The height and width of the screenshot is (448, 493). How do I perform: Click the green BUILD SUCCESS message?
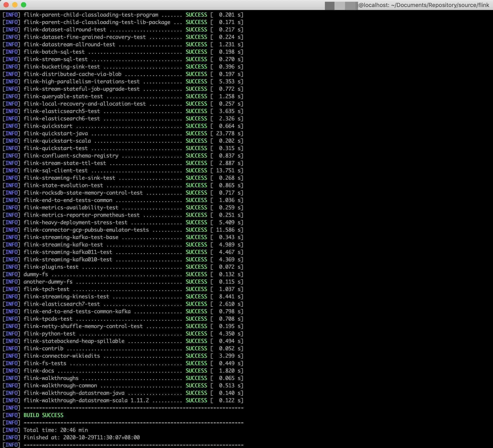click(43, 415)
